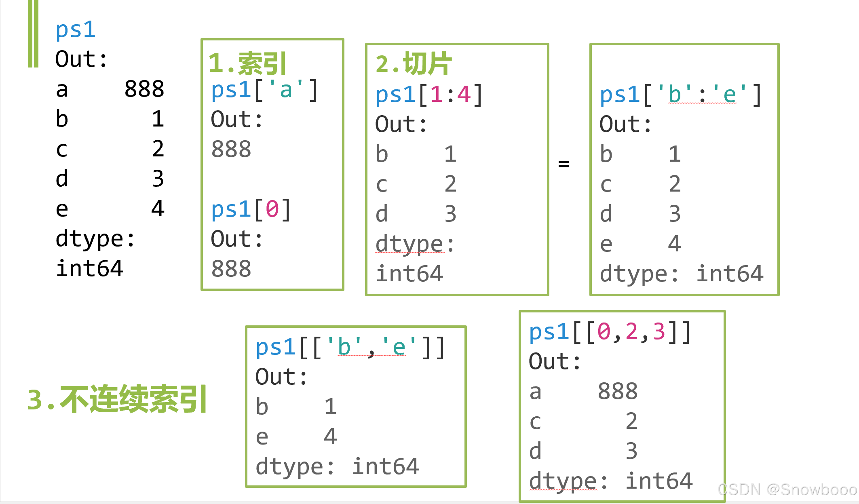
Task: Click the 1.索引 green heading
Action: (x=247, y=63)
